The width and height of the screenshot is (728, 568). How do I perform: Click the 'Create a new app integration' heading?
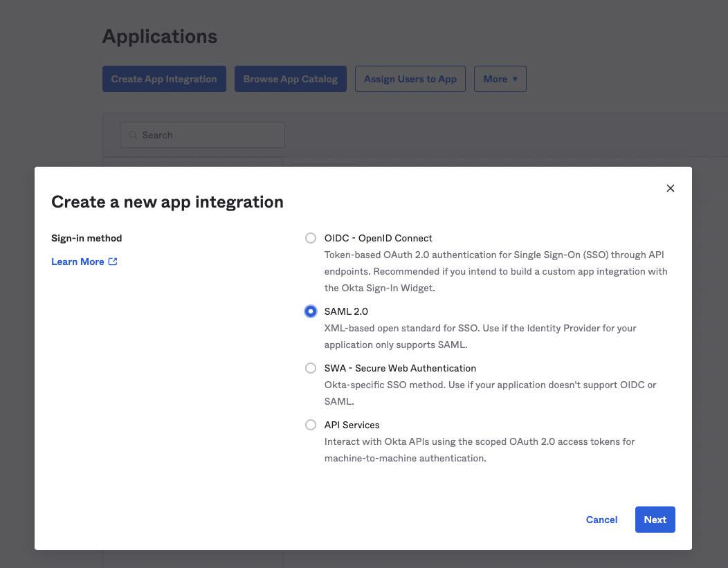point(167,202)
